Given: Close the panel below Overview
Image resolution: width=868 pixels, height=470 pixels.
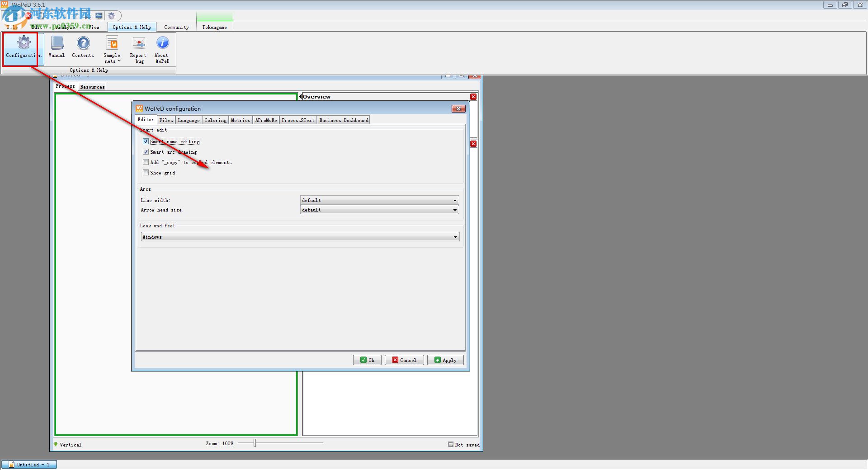Looking at the screenshot, I should click(473, 144).
